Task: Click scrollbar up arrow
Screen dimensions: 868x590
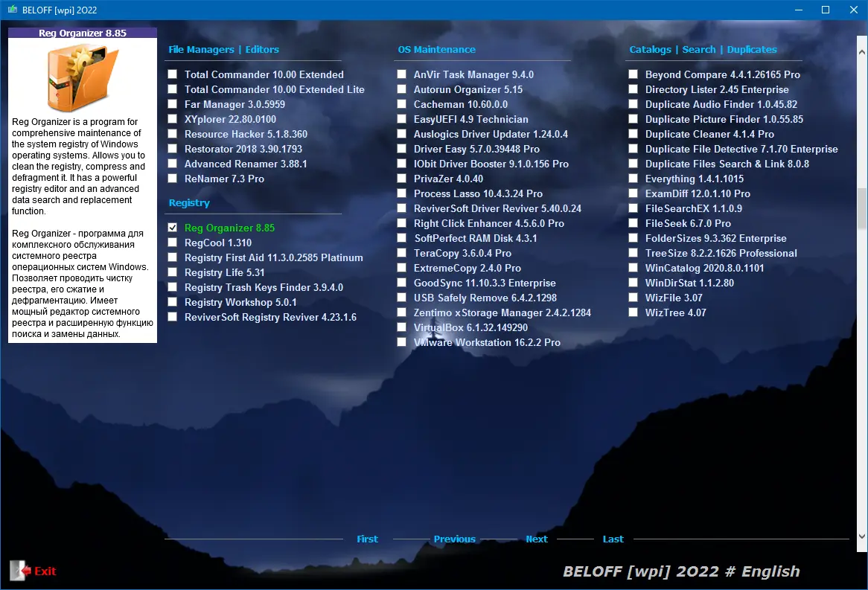Action: (862, 52)
